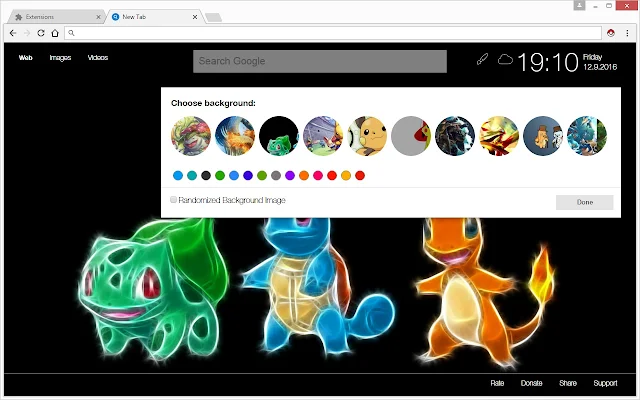This screenshot has height=400, width=640.
Task: Choose the gray background with red bird thumbnail
Action: (411, 136)
